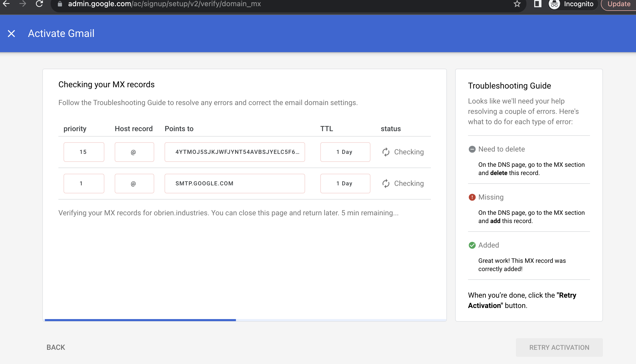
Task: Select the priority field containing 15
Action: tap(83, 152)
